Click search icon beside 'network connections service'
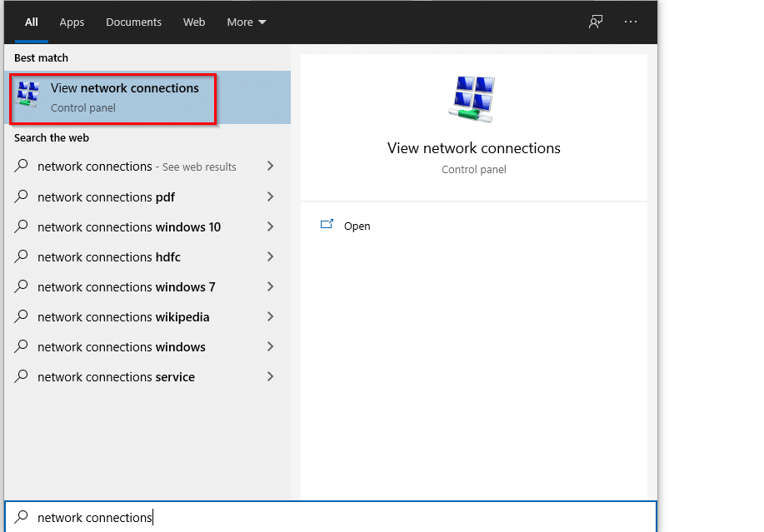The width and height of the screenshot is (764, 532). coord(21,376)
